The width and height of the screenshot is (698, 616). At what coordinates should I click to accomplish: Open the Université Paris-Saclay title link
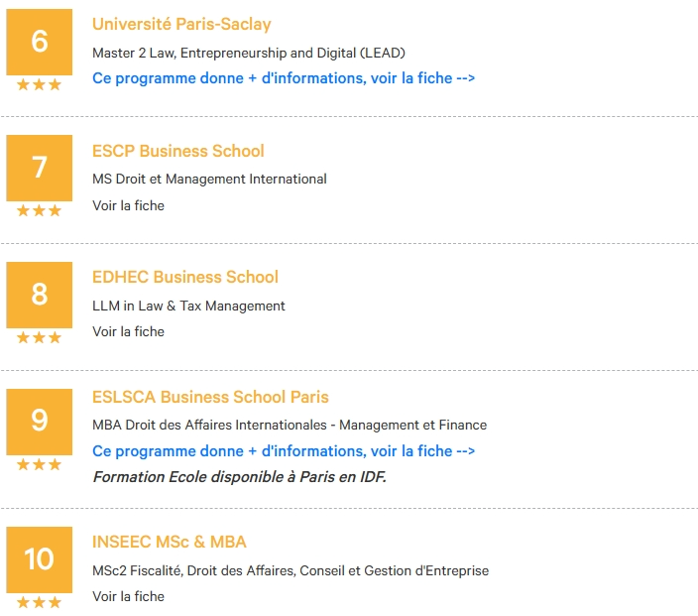pyautogui.click(x=181, y=24)
